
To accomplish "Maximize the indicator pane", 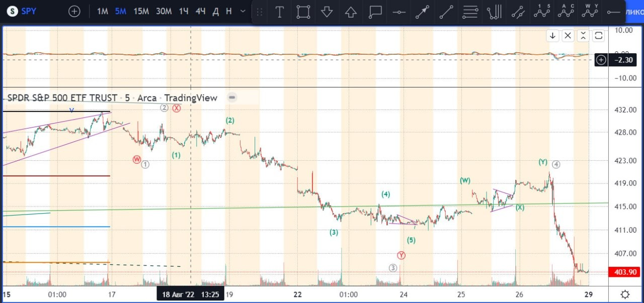I will coord(598,35).
